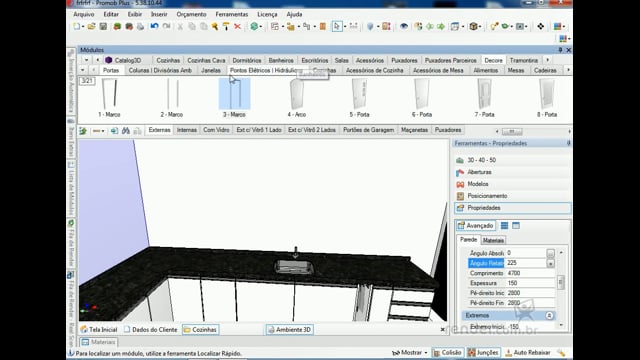Click the binoculars search icon
640x360 pixels.
[126, 131]
